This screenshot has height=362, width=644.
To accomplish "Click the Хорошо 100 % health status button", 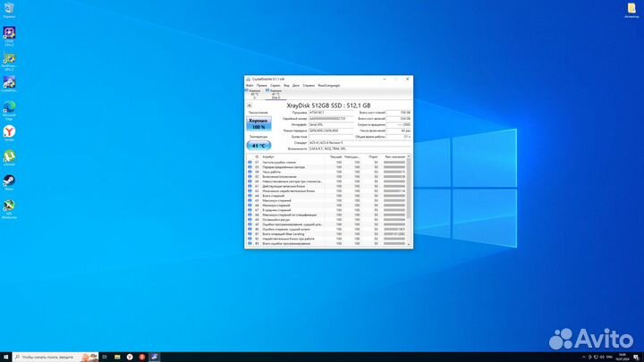I will pyautogui.click(x=258, y=123).
